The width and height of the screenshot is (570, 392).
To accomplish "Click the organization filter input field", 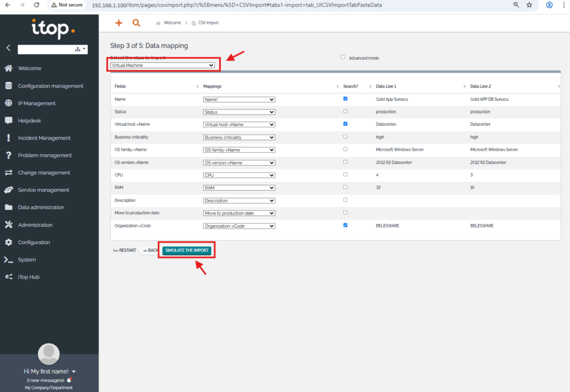I will point(46,49).
